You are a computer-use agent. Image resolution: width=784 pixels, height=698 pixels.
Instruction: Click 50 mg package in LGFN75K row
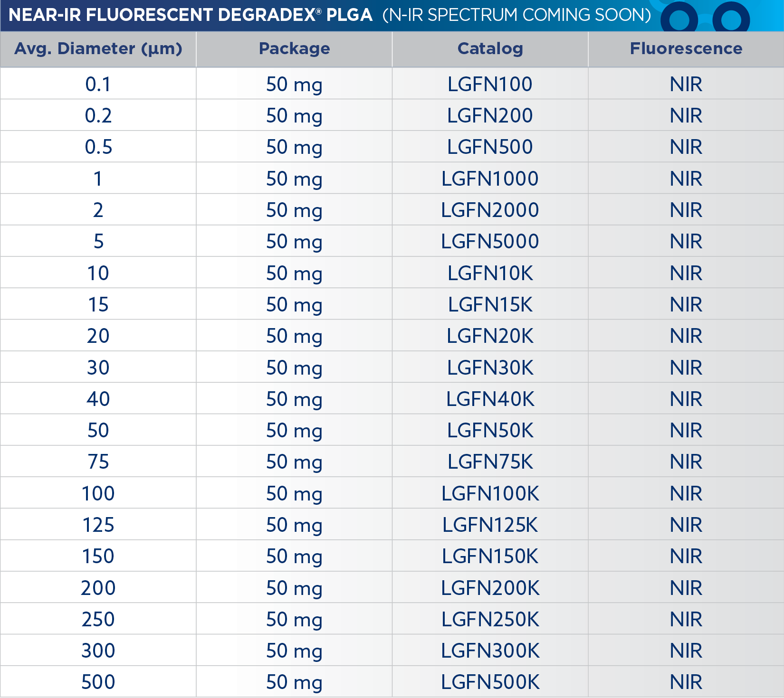point(294,462)
